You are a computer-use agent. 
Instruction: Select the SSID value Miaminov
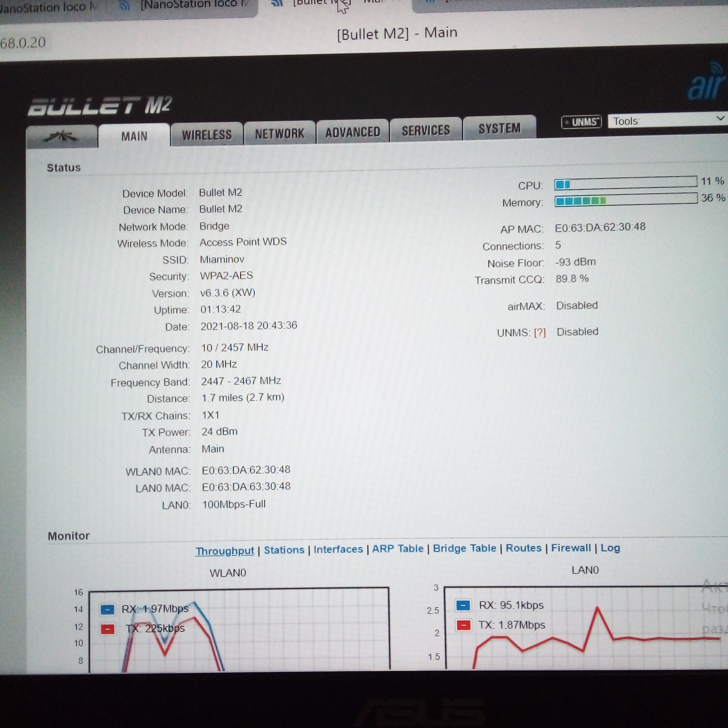click(x=222, y=260)
